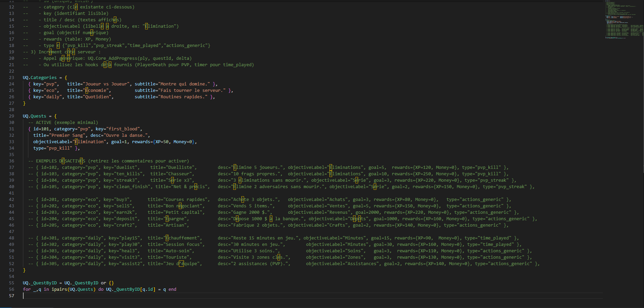Image resolution: width=644 pixels, height=308 pixels.
Task: Click key="first_blood" string
Action: pyautogui.click(x=118, y=129)
